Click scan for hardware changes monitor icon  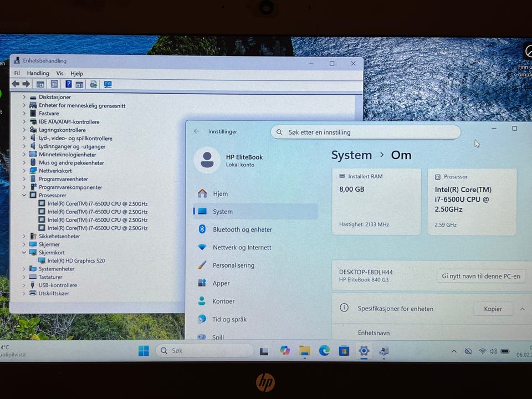point(108,84)
